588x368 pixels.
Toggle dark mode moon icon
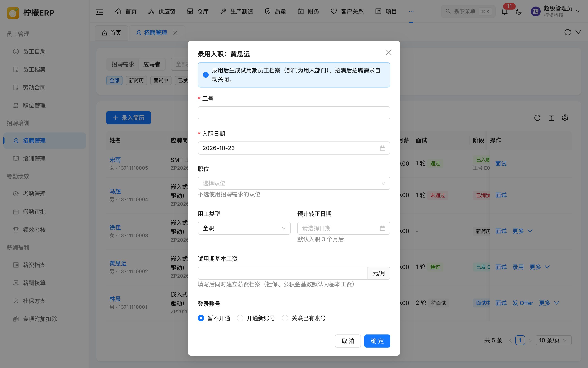(x=519, y=11)
